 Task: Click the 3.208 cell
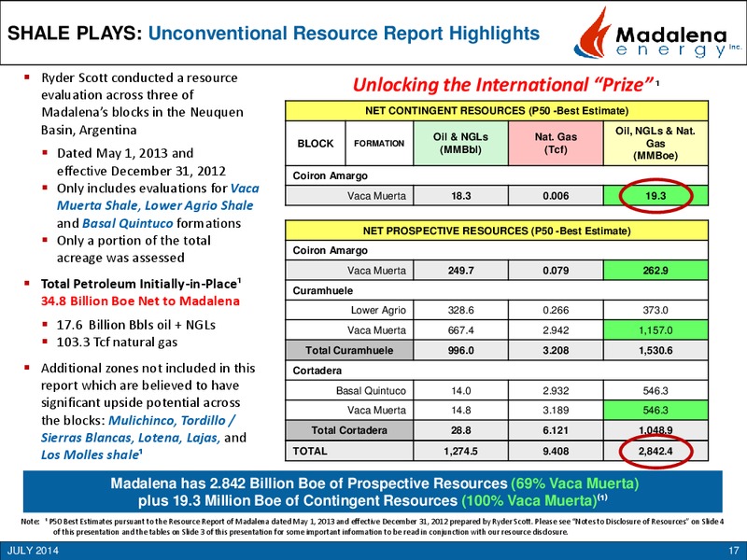click(x=556, y=351)
